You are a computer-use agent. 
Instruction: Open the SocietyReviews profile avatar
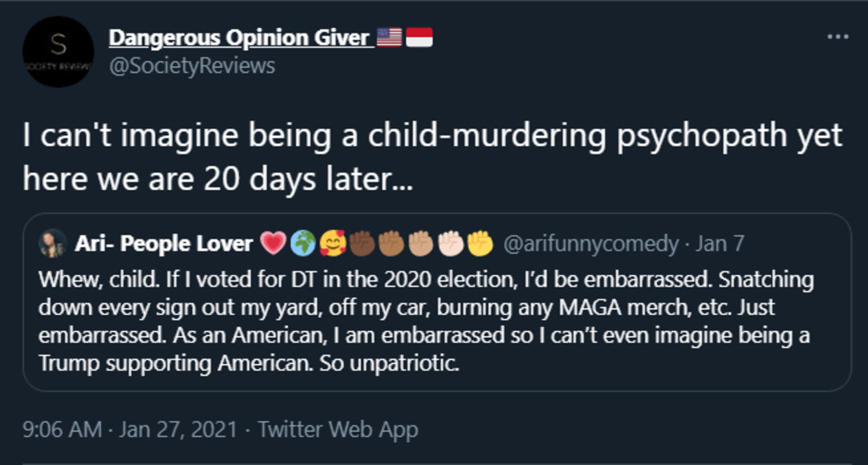(58, 52)
